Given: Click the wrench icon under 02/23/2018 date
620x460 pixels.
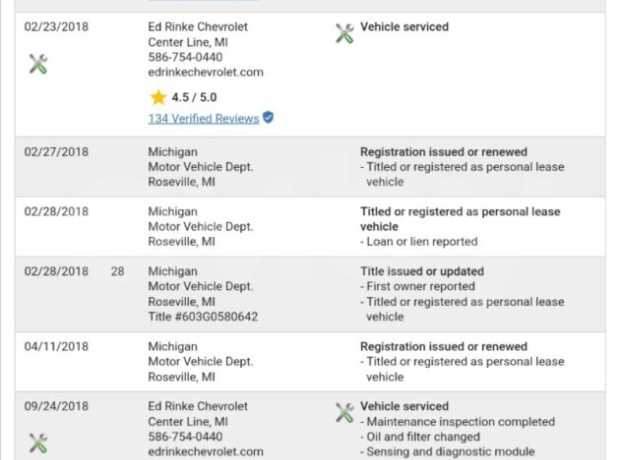Looking at the screenshot, I should pos(38,64).
